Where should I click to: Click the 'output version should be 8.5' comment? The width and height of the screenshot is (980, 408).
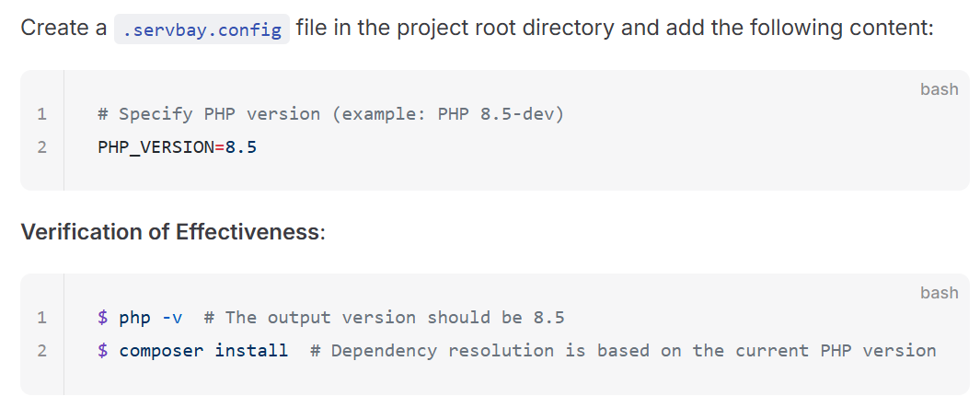(x=385, y=317)
